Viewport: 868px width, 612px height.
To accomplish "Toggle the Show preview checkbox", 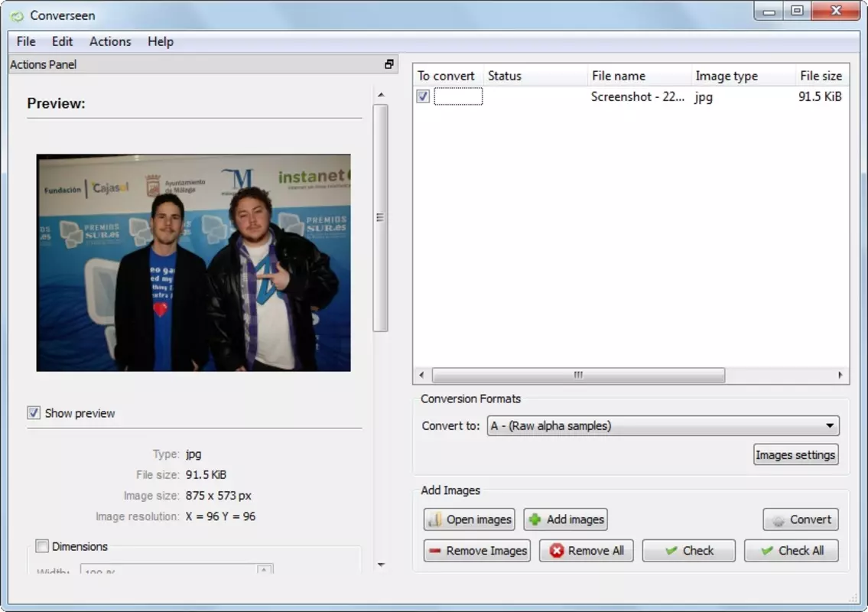I will [x=34, y=412].
